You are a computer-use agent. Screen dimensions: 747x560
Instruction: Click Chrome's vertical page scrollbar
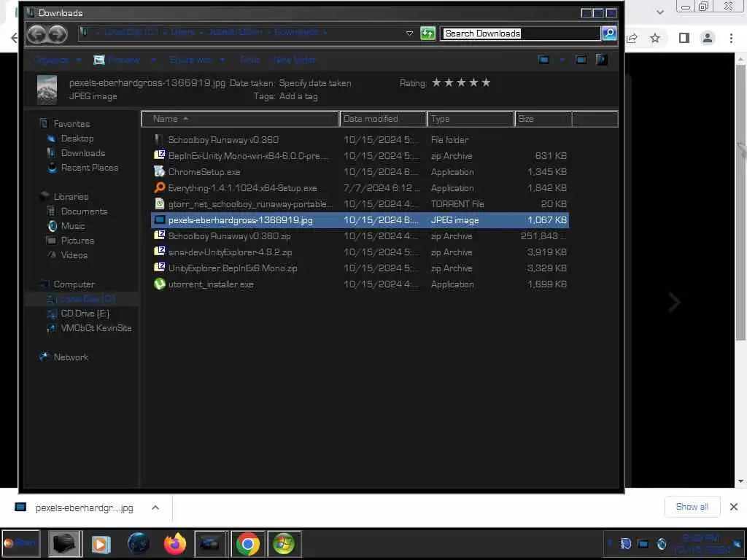coord(740,203)
